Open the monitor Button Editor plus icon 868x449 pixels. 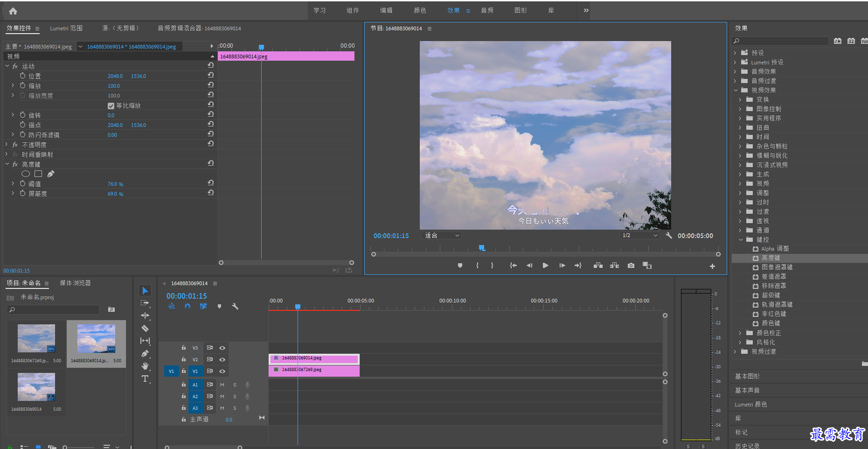click(x=712, y=266)
